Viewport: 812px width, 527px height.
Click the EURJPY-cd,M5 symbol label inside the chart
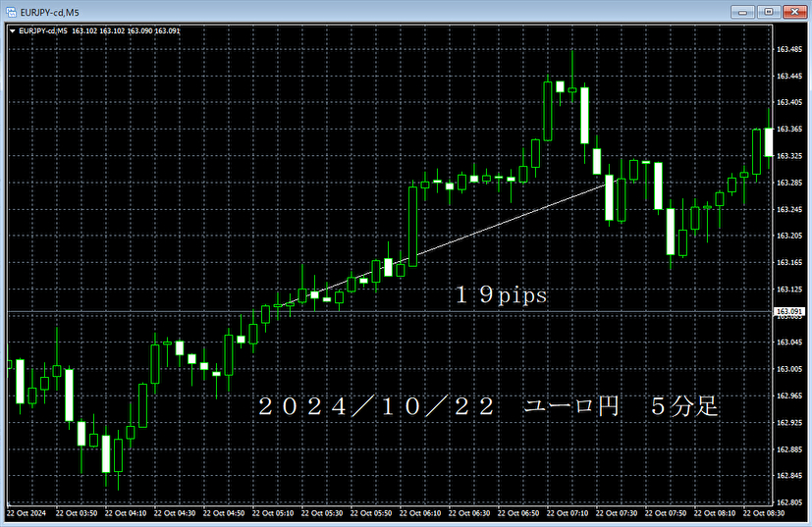point(43,31)
